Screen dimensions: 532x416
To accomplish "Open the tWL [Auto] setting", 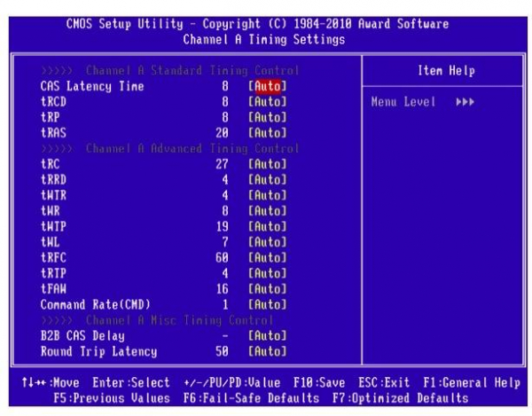I will point(268,242).
